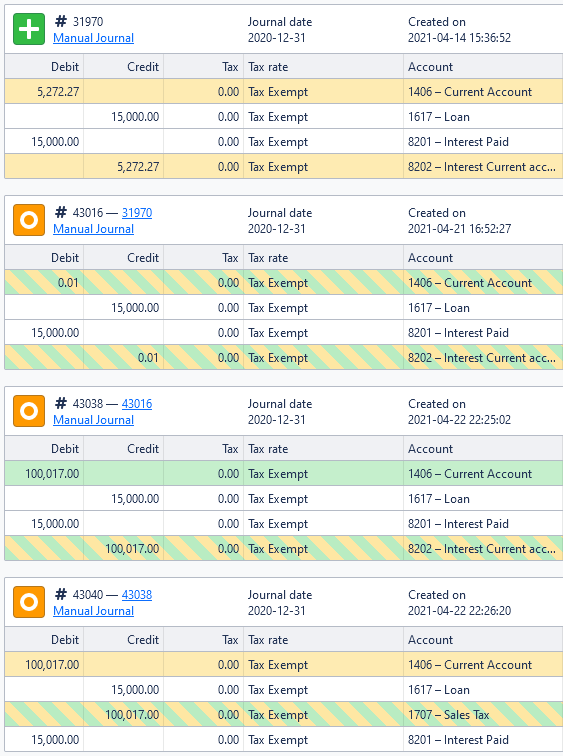Viewport: 563px width, 756px height.
Task: Click the orange circle icon for journal 43016
Action: pyautogui.click(x=29, y=220)
